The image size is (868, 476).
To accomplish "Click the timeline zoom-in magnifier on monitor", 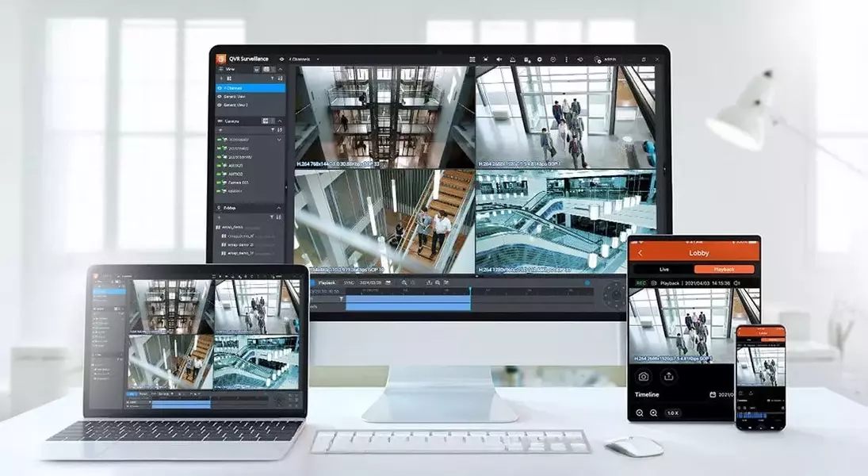I will [x=404, y=282].
